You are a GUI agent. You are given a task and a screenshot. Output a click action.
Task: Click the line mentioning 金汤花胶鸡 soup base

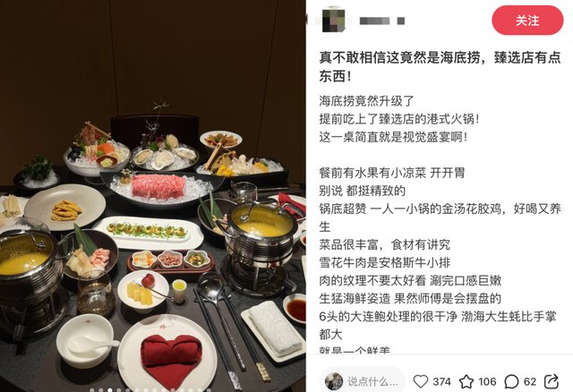pos(440,217)
